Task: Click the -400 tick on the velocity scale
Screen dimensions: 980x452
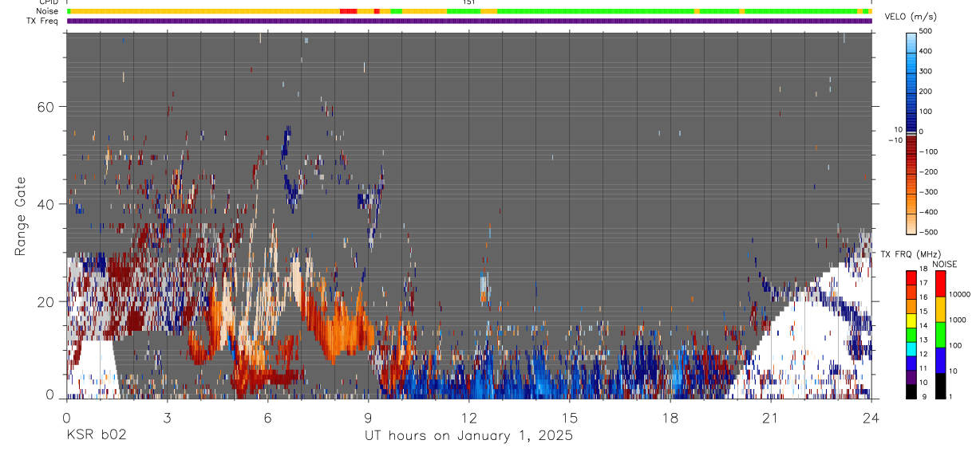Action: (x=928, y=212)
